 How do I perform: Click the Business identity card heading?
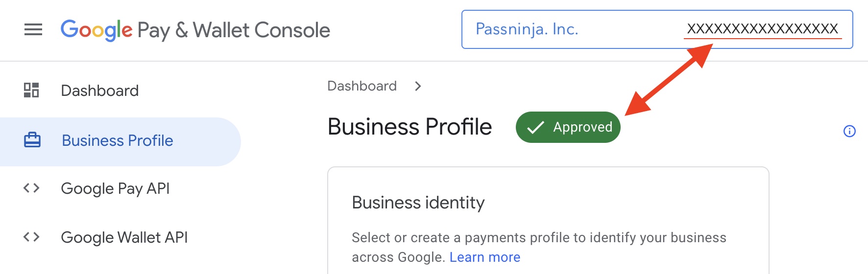(x=418, y=203)
